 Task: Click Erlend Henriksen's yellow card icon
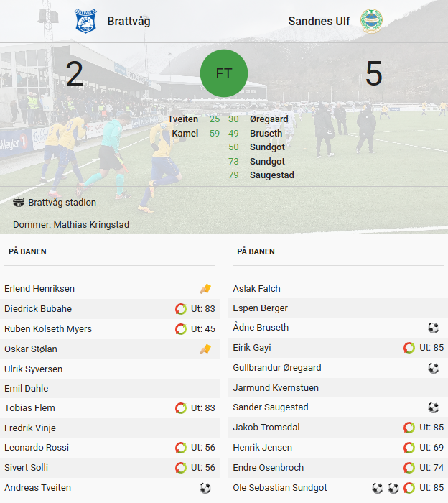pyautogui.click(x=205, y=289)
